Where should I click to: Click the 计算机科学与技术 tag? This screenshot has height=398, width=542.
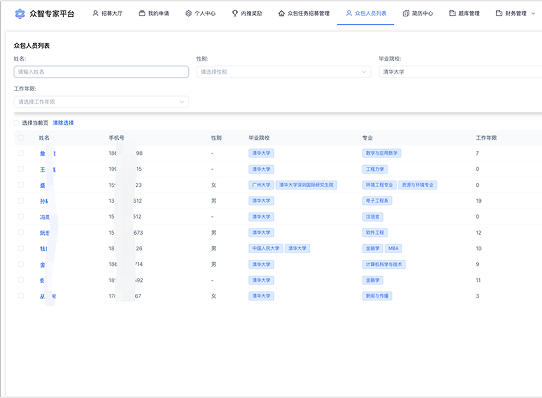tap(384, 265)
